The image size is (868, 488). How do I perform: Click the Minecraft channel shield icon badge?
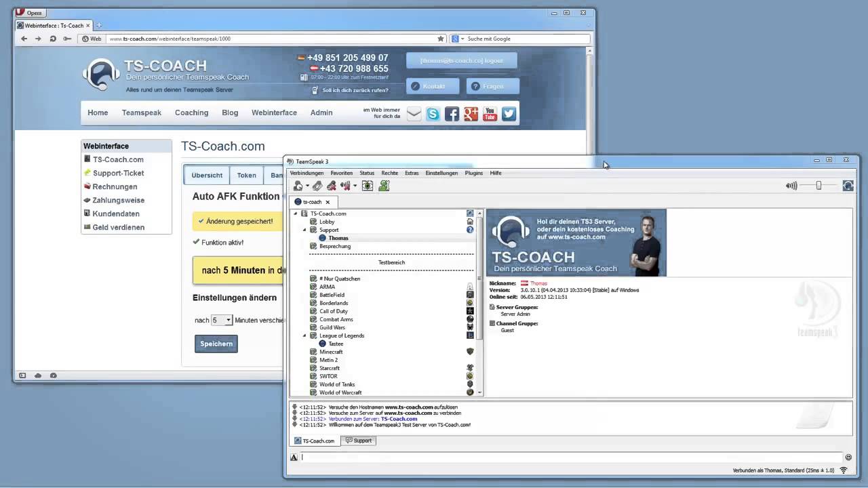tap(470, 352)
